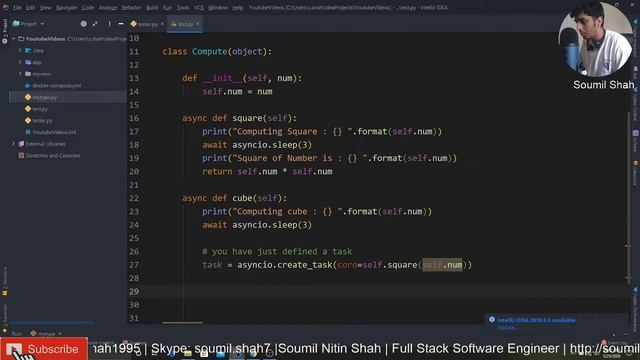Select Scratches and Consoles node
The height and width of the screenshot is (360, 640).
click(53, 156)
